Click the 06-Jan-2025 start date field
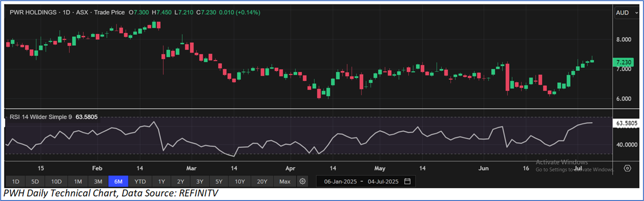This screenshot has height=201, width=644. 341,182
